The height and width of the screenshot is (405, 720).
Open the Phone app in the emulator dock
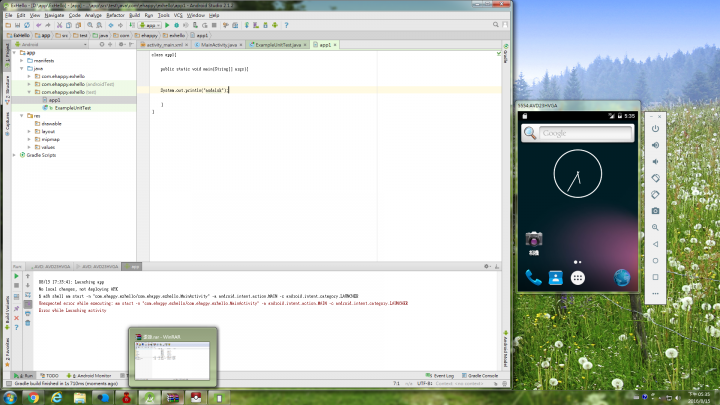(533, 278)
